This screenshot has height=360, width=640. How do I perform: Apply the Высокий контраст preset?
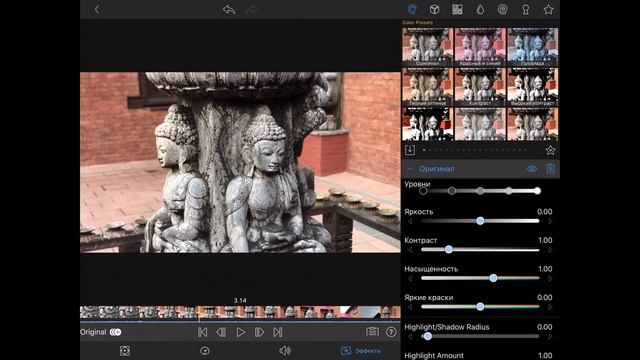(533, 87)
